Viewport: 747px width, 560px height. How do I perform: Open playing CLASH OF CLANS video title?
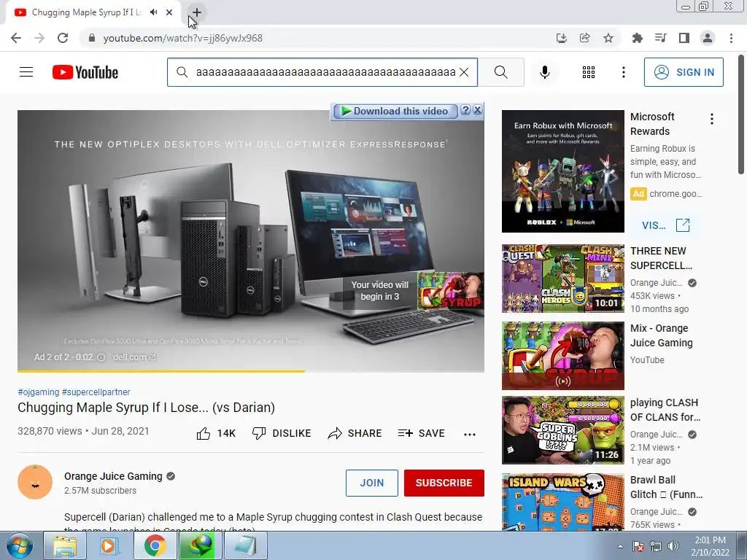coord(665,410)
